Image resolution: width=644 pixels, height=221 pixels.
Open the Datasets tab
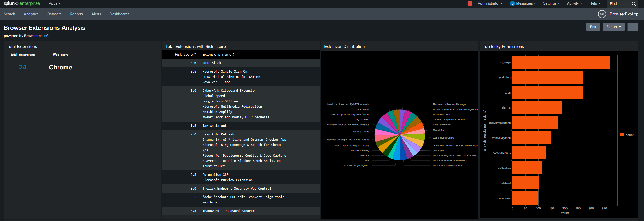[54, 14]
